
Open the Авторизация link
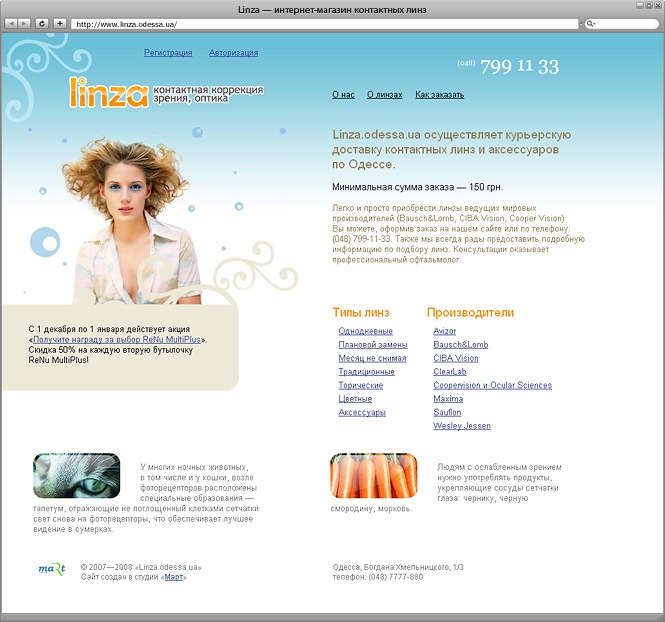(x=233, y=53)
